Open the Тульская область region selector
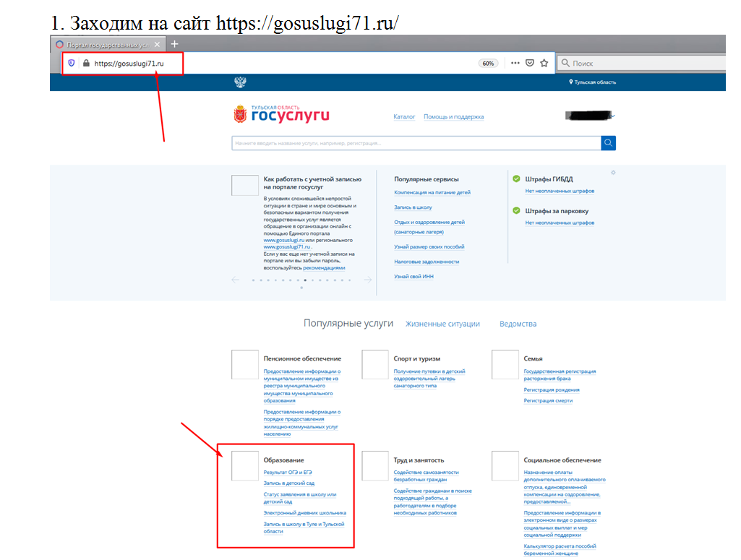Screen dimensions: 741x560 [x=593, y=82]
